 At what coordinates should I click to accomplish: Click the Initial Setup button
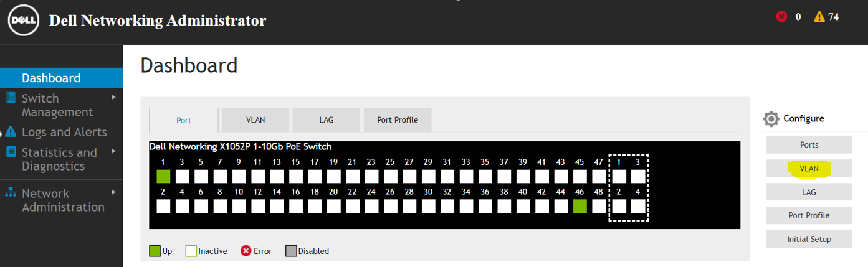coord(809,239)
